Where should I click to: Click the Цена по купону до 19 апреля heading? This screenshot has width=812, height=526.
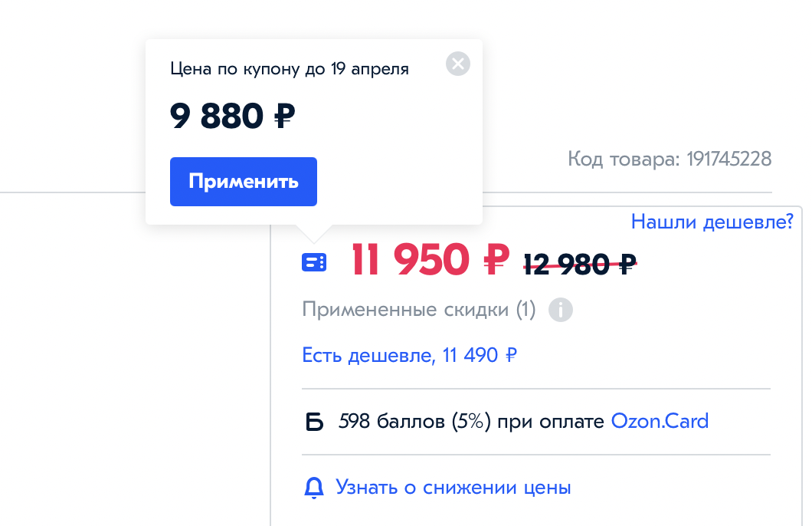pyautogui.click(x=289, y=69)
